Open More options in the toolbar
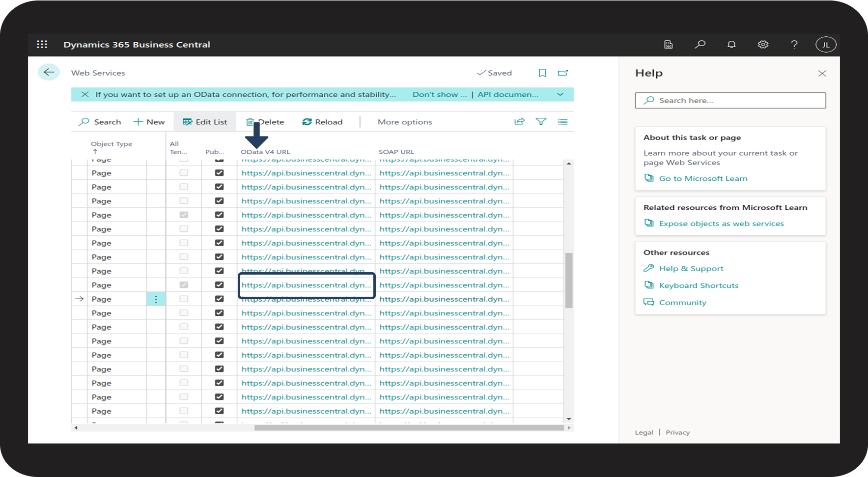 405,122
